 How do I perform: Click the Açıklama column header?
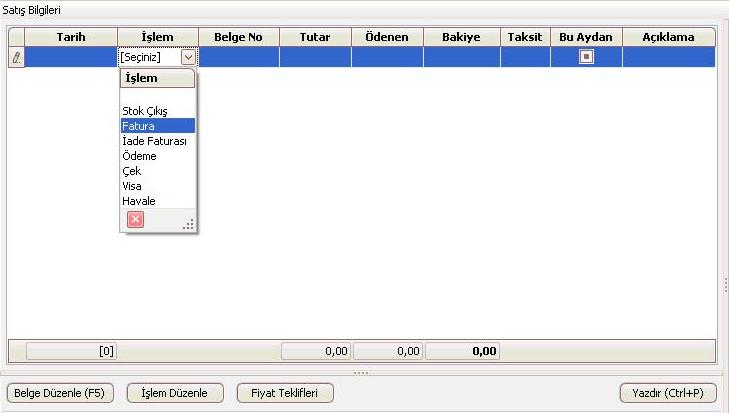[x=669, y=37]
